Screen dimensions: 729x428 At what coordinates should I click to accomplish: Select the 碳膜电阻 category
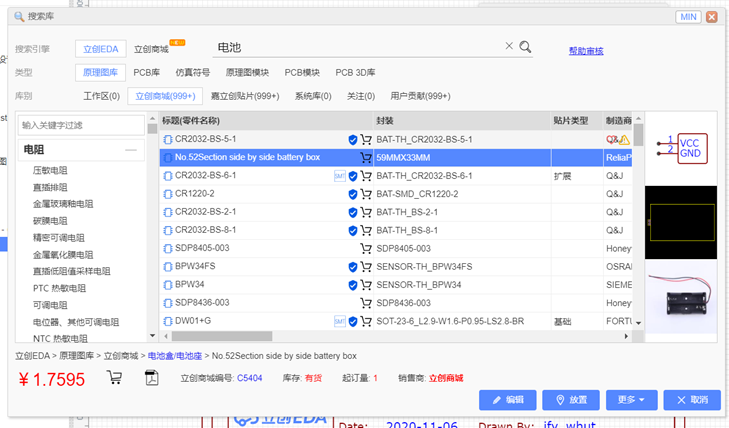pyautogui.click(x=50, y=221)
